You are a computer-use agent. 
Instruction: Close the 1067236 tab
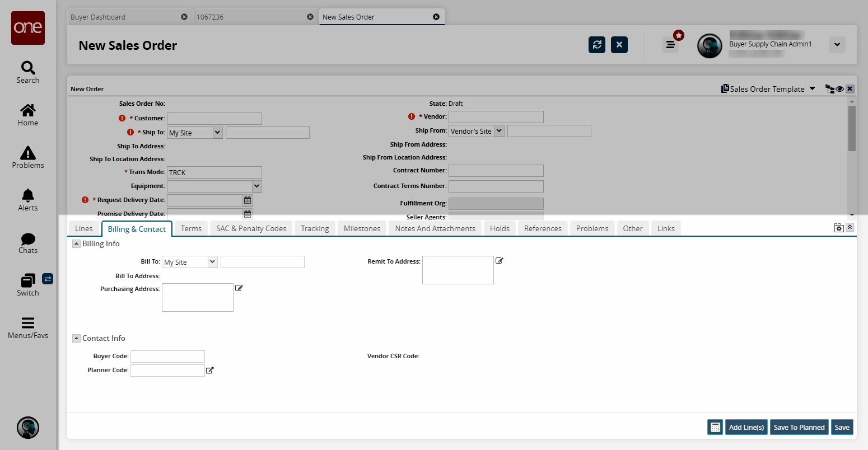tap(310, 17)
